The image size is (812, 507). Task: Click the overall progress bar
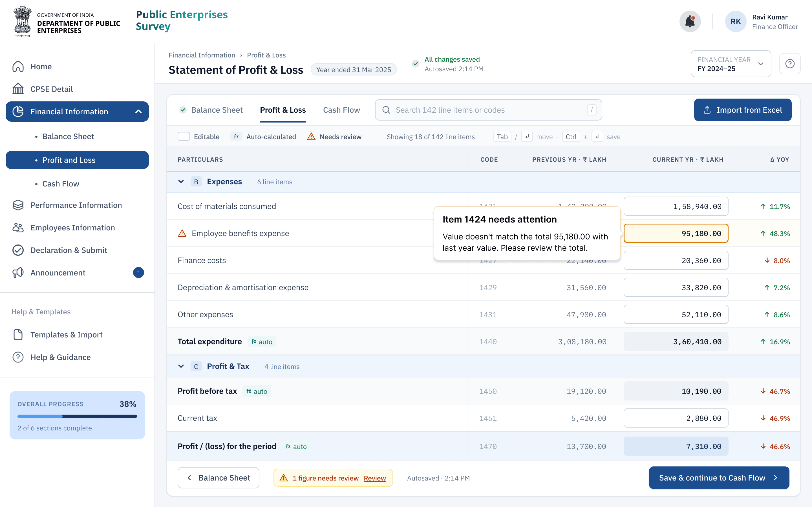(x=77, y=416)
